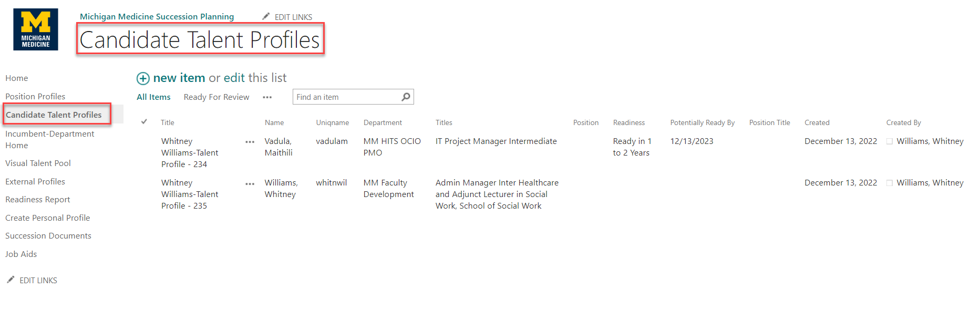Click uniqname vadulam

(332, 141)
